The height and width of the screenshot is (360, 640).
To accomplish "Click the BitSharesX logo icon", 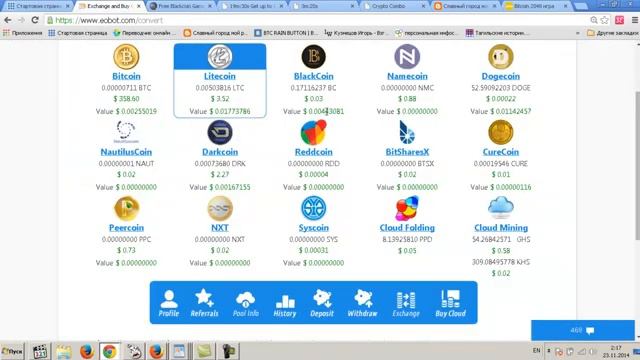I will 407,132.
